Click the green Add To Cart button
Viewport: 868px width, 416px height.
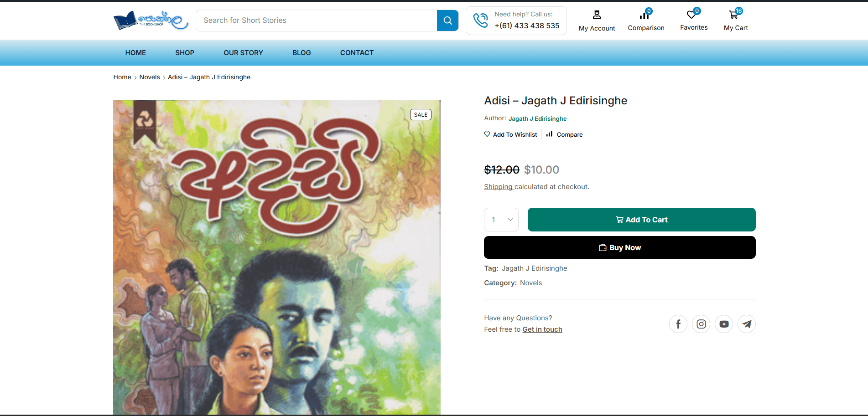(x=641, y=220)
